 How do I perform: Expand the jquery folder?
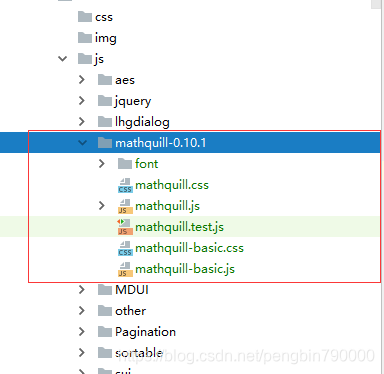[82, 101]
